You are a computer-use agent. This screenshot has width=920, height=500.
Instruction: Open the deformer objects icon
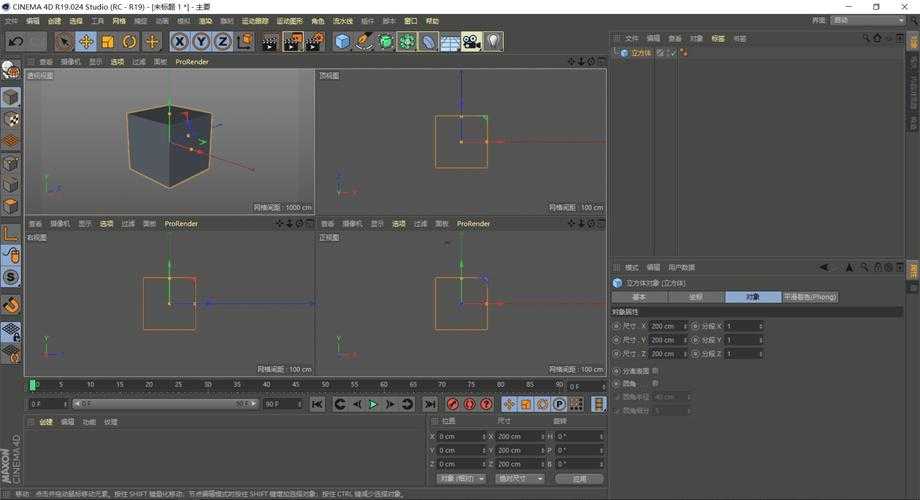click(428, 42)
